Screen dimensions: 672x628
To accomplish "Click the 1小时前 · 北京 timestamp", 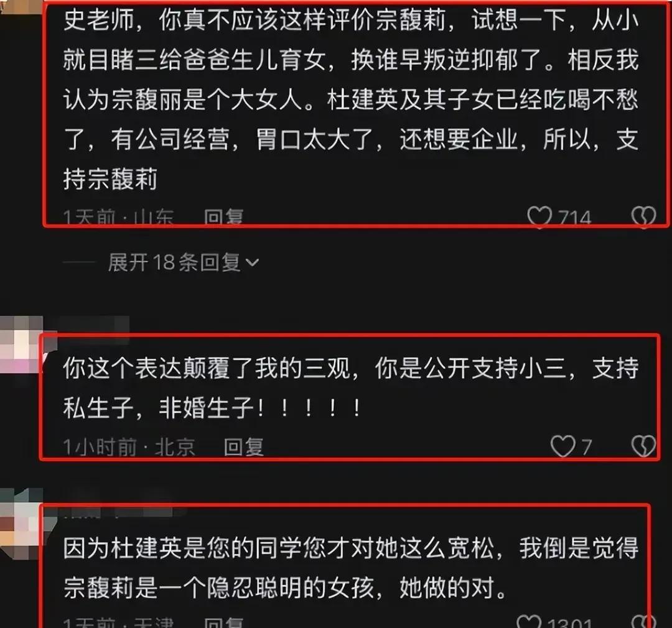I will coord(129,447).
